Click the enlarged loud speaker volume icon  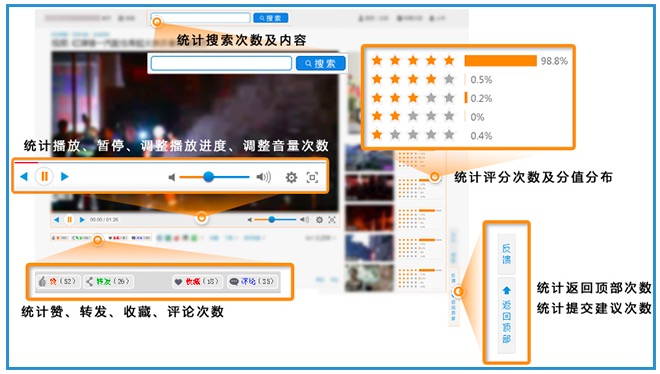point(263,177)
